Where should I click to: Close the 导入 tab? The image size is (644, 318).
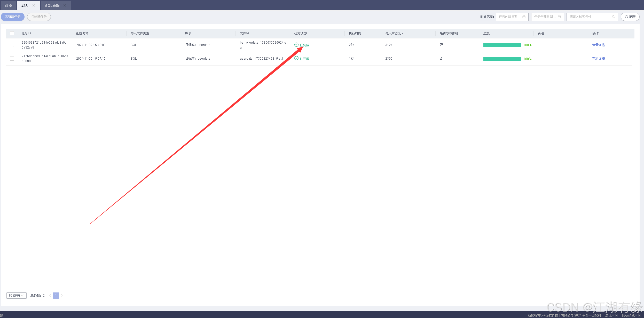(x=34, y=5)
